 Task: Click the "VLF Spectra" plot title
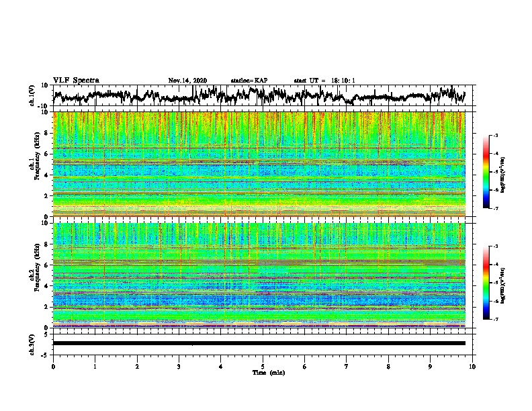[76, 81]
